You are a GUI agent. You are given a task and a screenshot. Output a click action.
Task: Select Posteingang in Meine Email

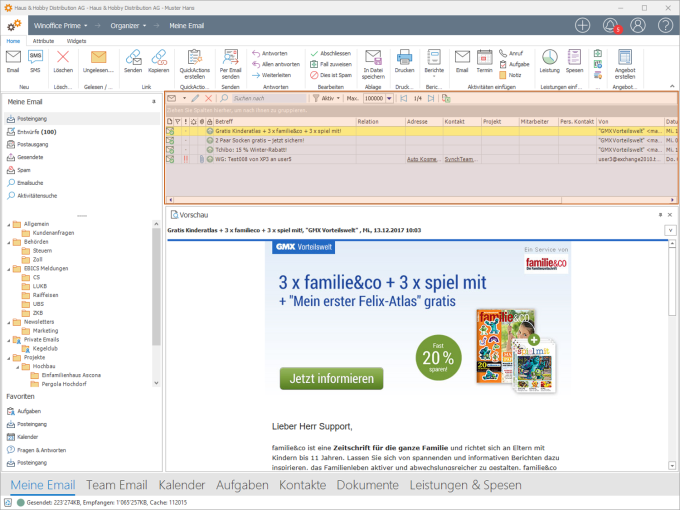[x=82, y=118]
